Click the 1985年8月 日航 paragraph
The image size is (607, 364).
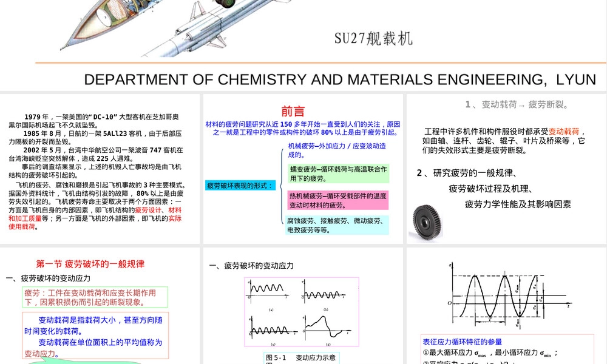pyautogui.click(x=95, y=138)
